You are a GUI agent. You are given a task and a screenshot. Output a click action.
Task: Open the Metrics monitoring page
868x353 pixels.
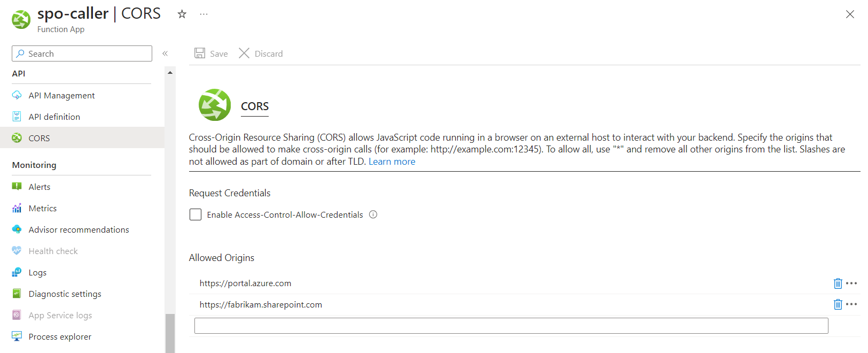click(x=43, y=208)
